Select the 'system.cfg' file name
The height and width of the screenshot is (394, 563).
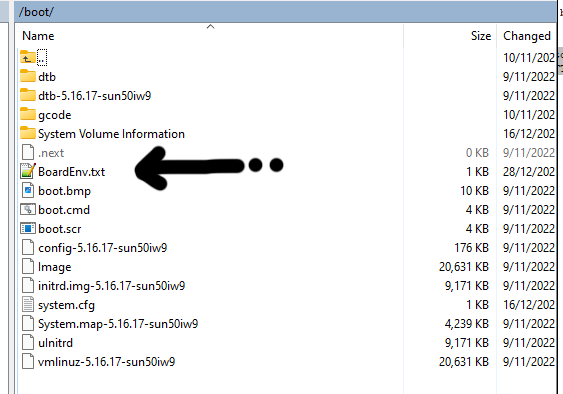pyautogui.click(x=66, y=305)
